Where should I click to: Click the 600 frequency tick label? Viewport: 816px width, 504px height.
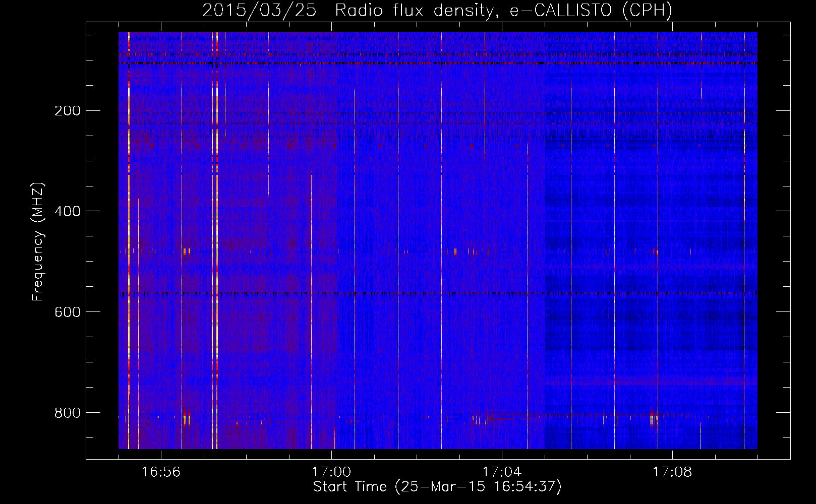click(x=67, y=312)
